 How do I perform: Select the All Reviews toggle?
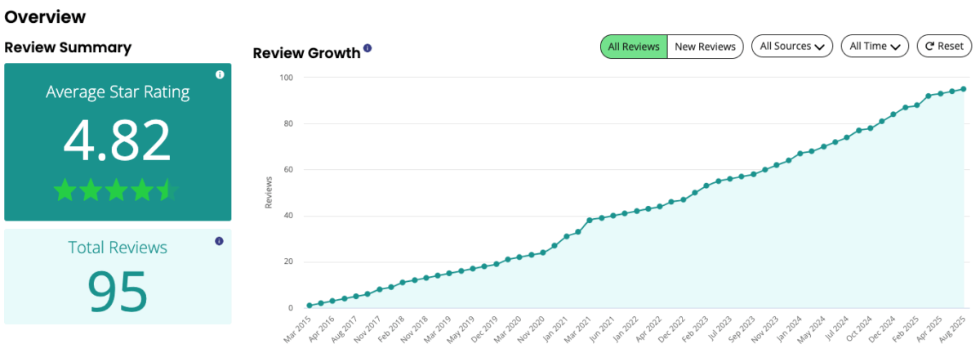click(x=635, y=47)
